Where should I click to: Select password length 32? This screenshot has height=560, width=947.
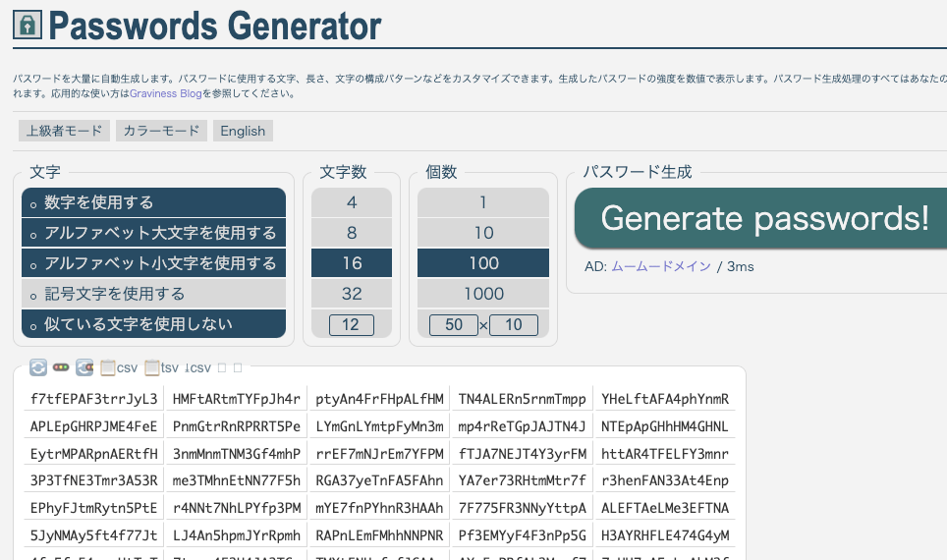(352, 294)
